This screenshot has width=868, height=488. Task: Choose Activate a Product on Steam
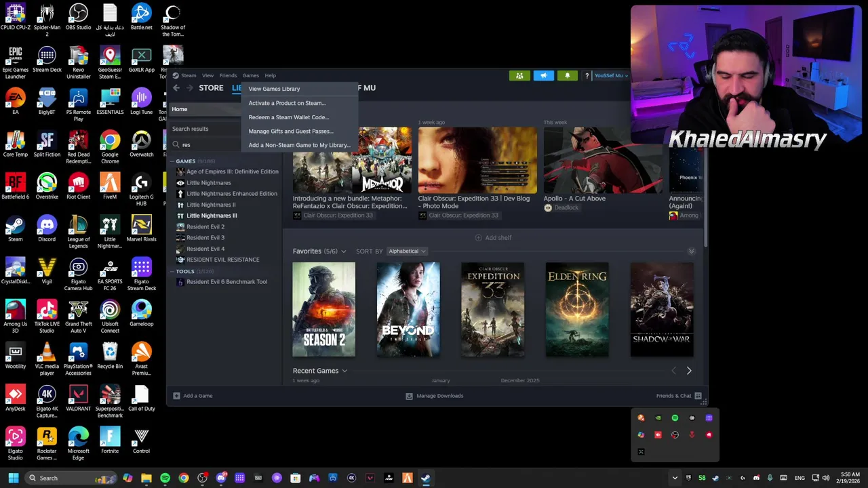coord(299,103)
